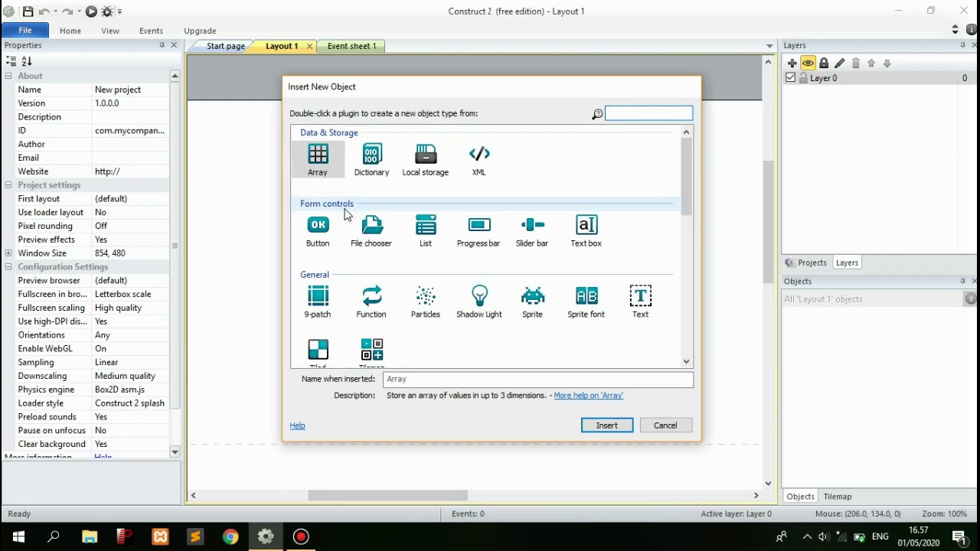Cancel the Insert New Object dialog
The width and height of the screenshot is (980, 551).
click(665, 425)
